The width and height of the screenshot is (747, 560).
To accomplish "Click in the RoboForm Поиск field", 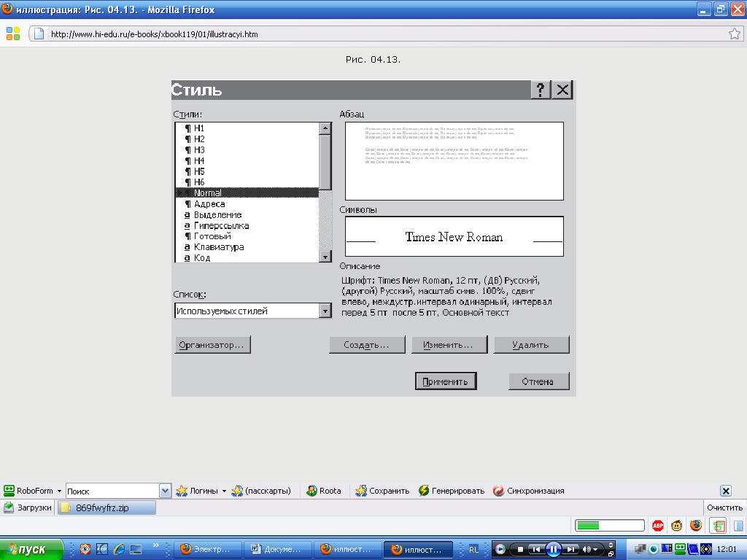I will 112,491.
